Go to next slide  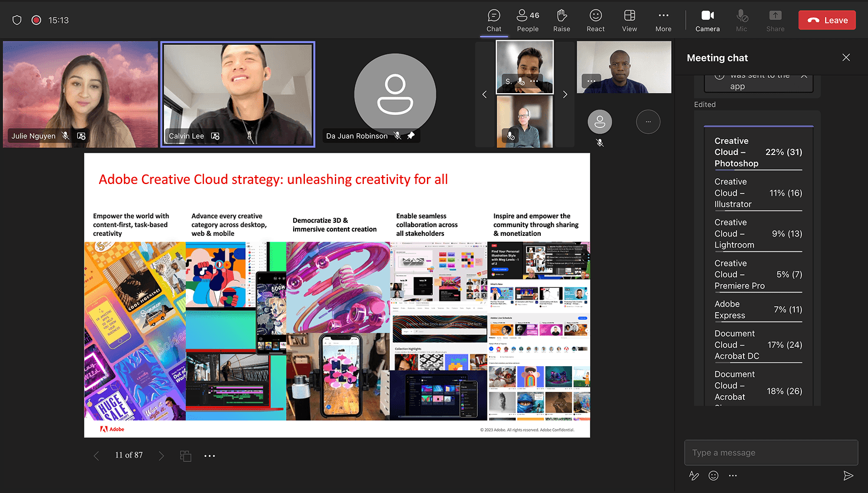[x=161, y=455]
